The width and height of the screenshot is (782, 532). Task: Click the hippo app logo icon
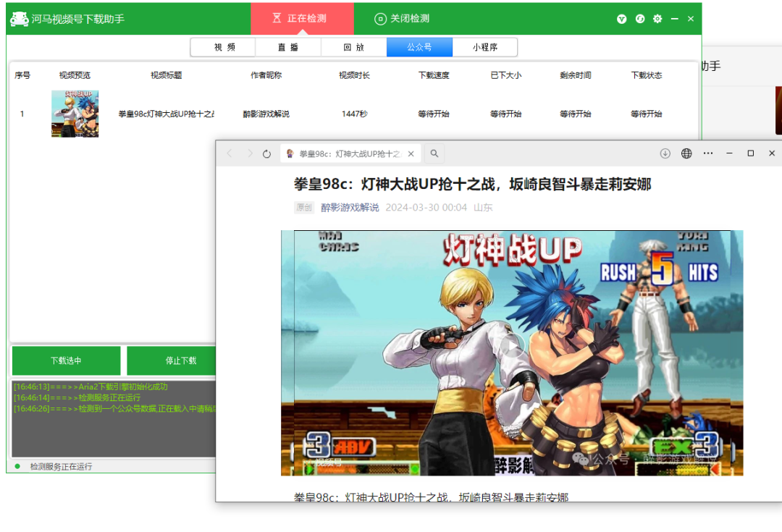point(20,19)
